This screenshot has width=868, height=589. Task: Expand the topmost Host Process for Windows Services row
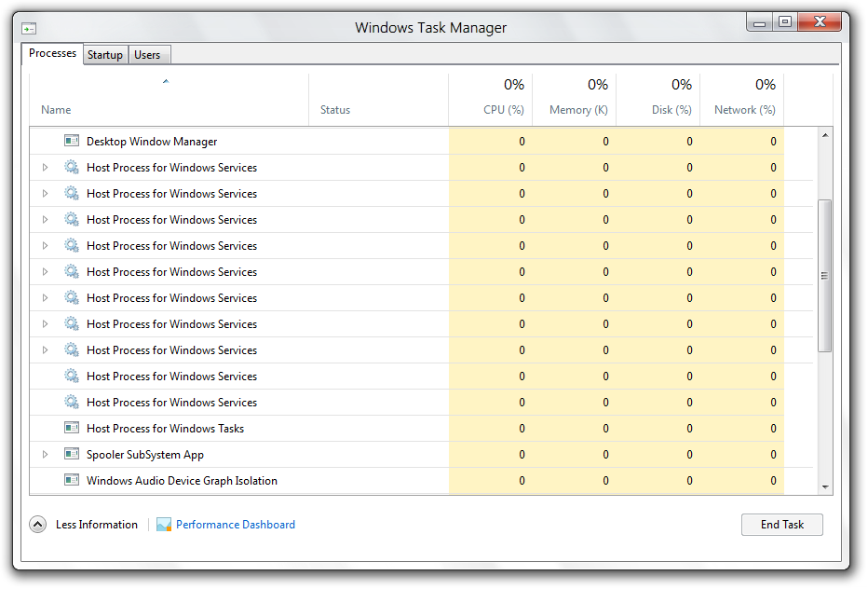[45, 168]
